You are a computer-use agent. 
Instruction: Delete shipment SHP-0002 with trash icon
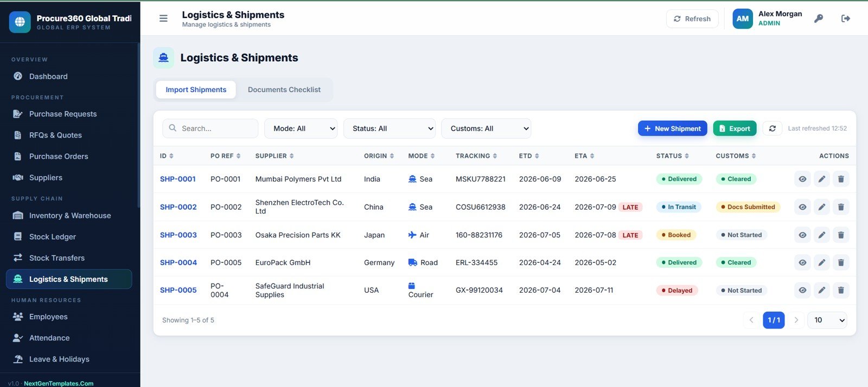[841, 207]
